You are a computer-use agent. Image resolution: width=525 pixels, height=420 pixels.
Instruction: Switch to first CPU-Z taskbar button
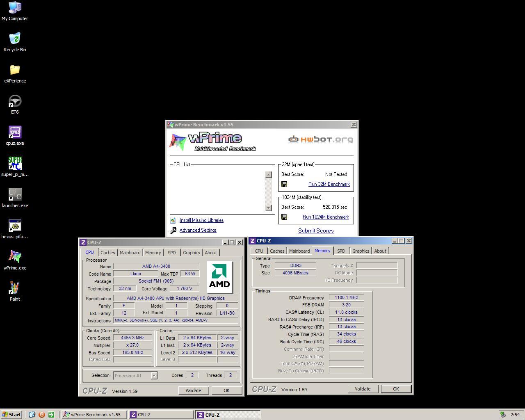161,415
